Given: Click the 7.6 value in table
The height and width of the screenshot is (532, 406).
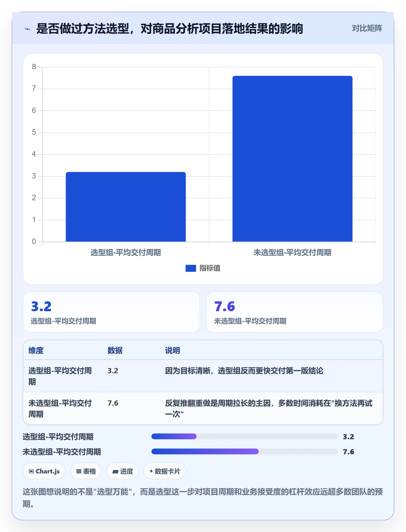Looking at the screenshot, I should click(x=113, y=403).
